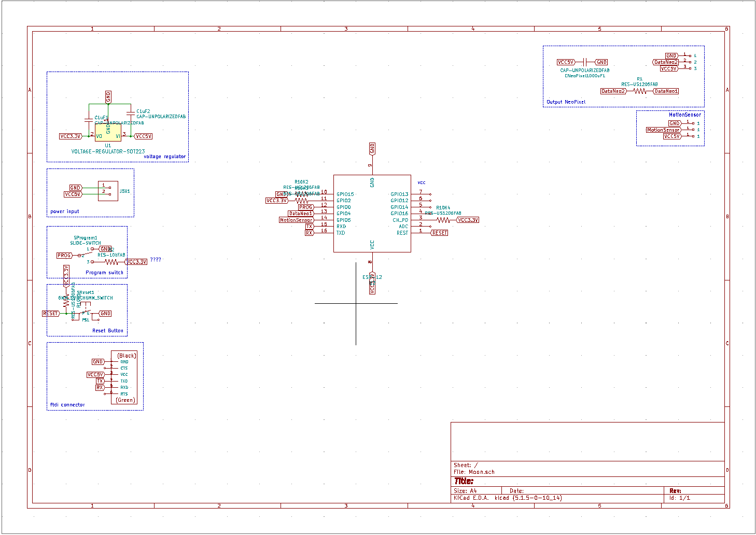Click the CNeoPixel1000uF1 reference text

pos(585,76)
